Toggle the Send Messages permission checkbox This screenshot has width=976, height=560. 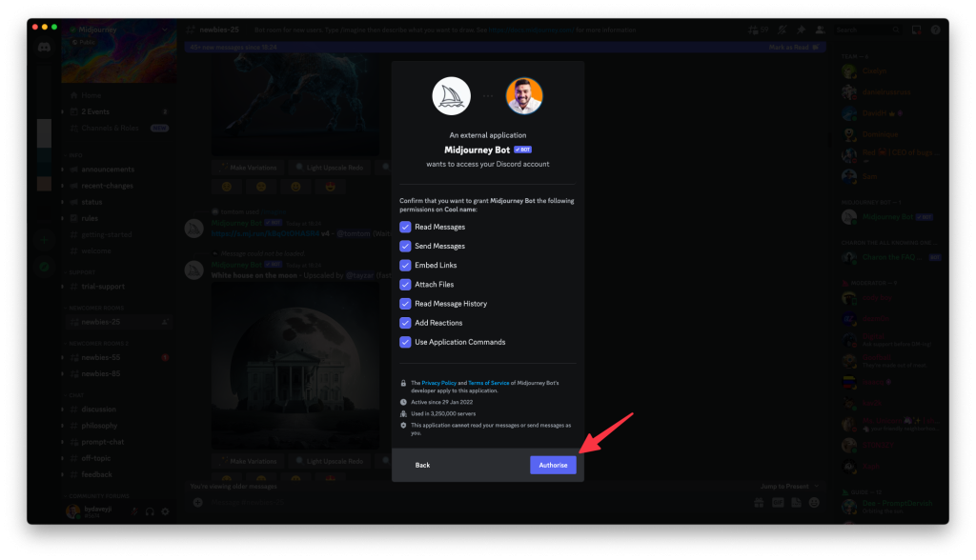(405, 247)
